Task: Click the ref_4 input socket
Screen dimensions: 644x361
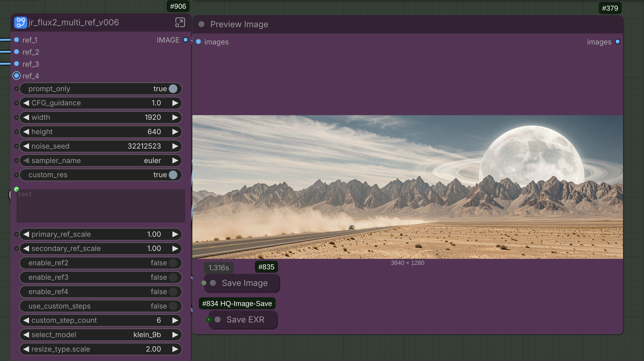Action: (16, 76)
